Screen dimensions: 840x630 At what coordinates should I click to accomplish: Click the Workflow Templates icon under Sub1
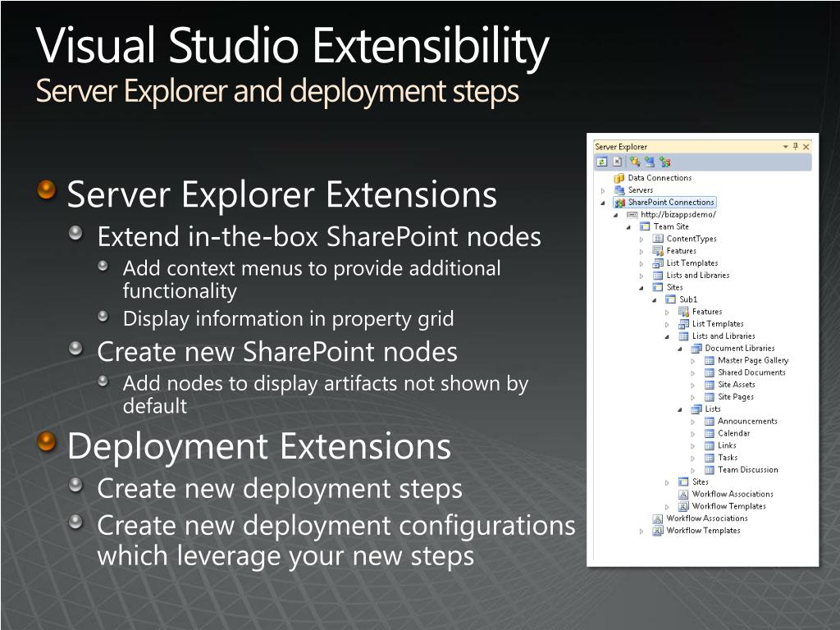point(683,506)
